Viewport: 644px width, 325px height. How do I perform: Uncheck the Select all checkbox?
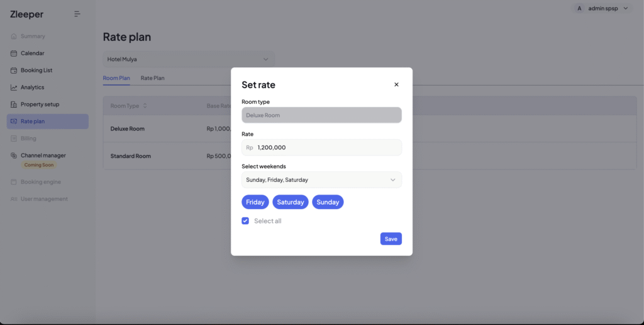point(245,221)
